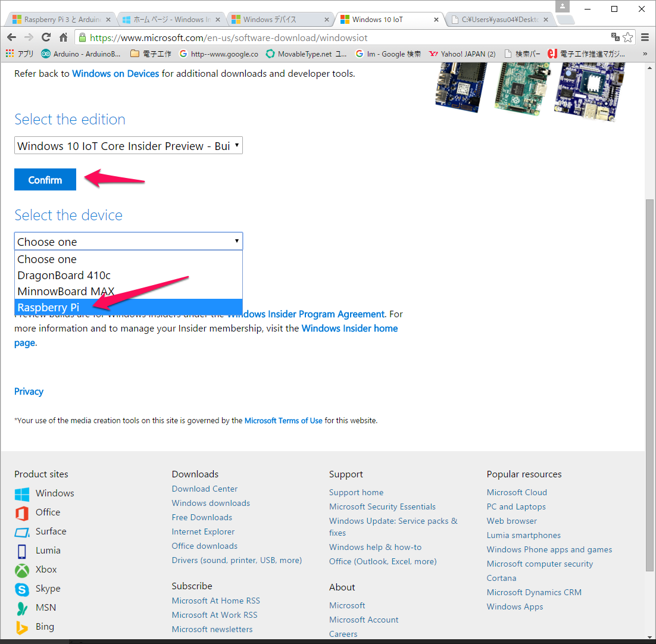Select MinnowBoard MAX from the device list

pyautogui.click(x=129, y=291)
